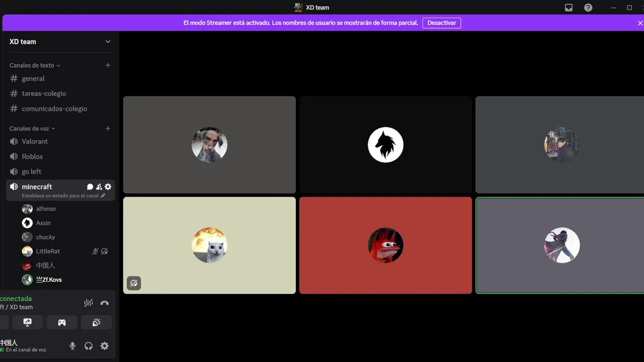The image size is (644, 362).
Task: Mute your microphone
Action: coord(72,346)
